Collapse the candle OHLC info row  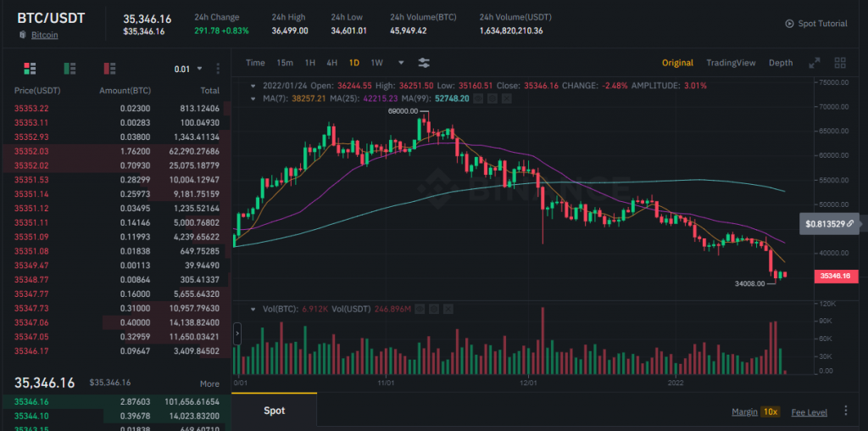[x=253, y=86]
